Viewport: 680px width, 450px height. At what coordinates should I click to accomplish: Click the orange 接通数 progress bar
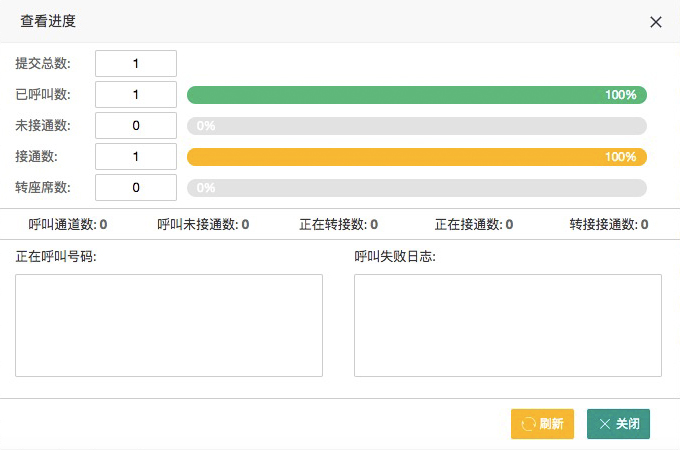[x=417, y=157]
